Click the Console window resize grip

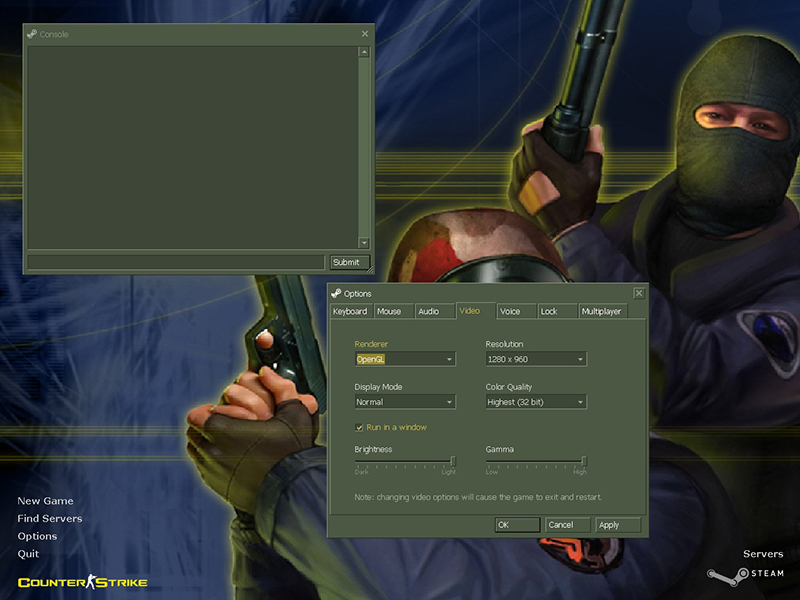[x=370, y=269]
